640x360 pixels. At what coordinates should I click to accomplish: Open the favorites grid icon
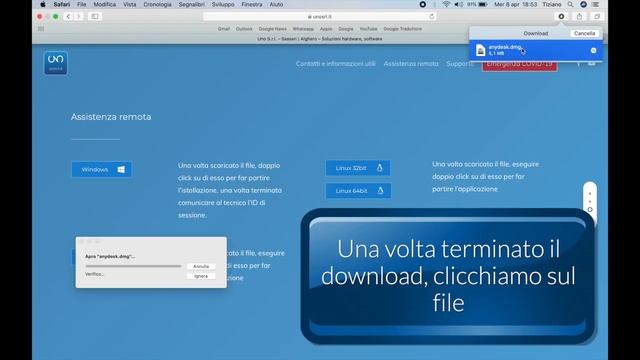tap(41, 29)
